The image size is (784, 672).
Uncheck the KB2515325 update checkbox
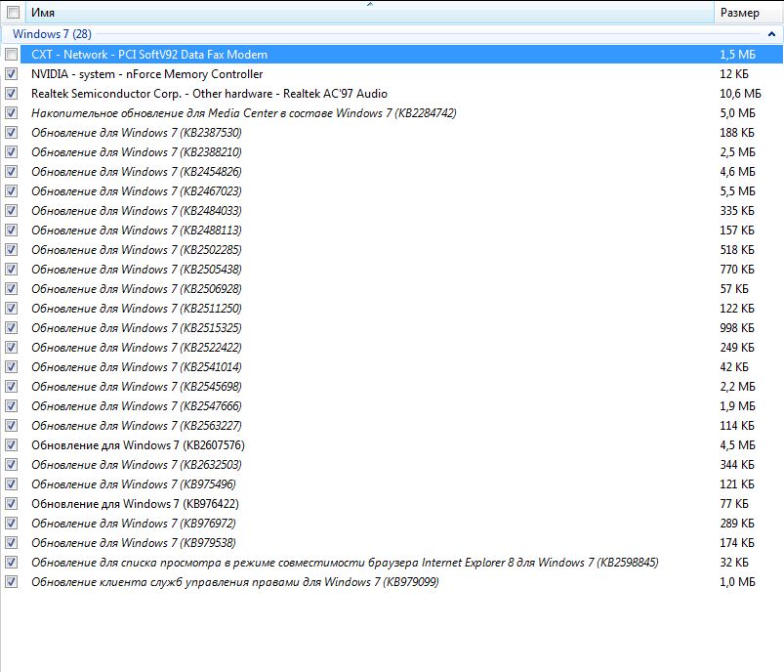tap(11, 328)
